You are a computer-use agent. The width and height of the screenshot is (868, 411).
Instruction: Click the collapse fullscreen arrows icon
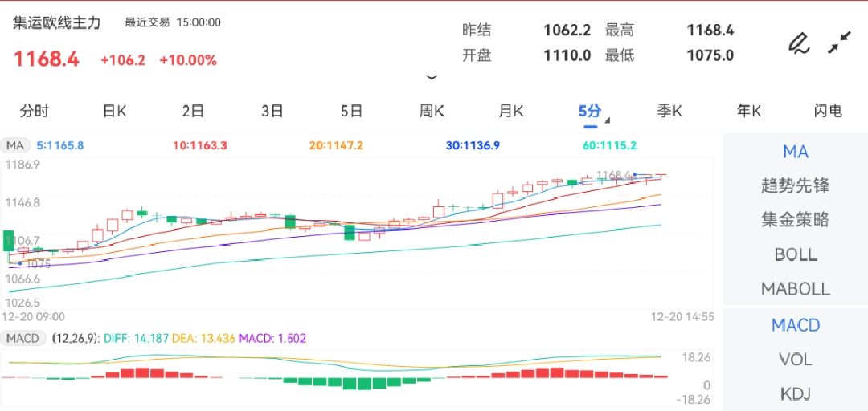840,43
